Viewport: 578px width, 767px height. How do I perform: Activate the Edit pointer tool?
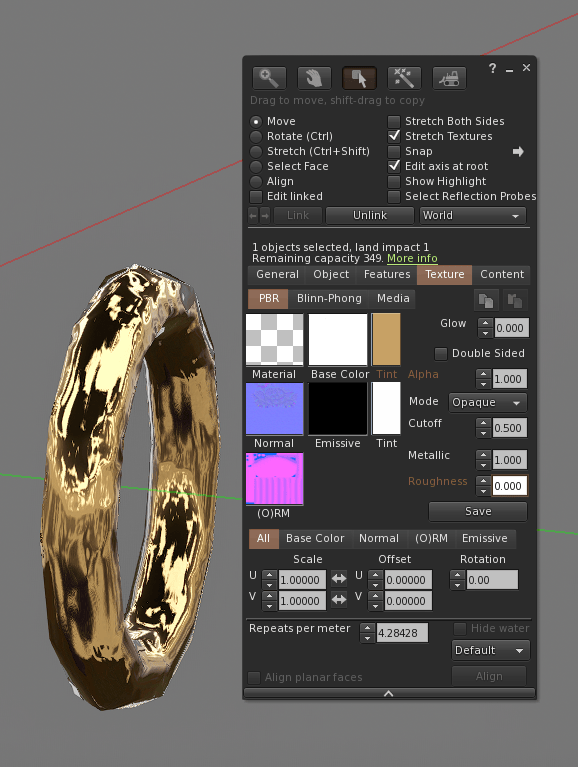[x=359, y=78]
